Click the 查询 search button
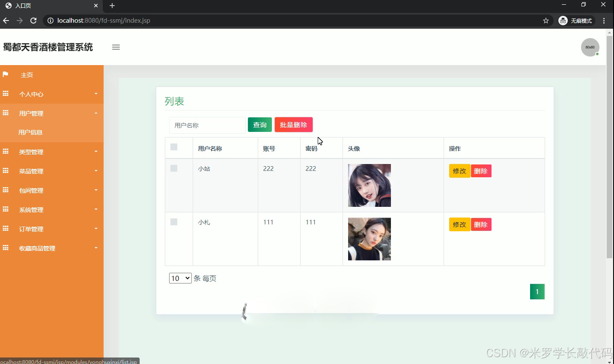 point(260,125)
